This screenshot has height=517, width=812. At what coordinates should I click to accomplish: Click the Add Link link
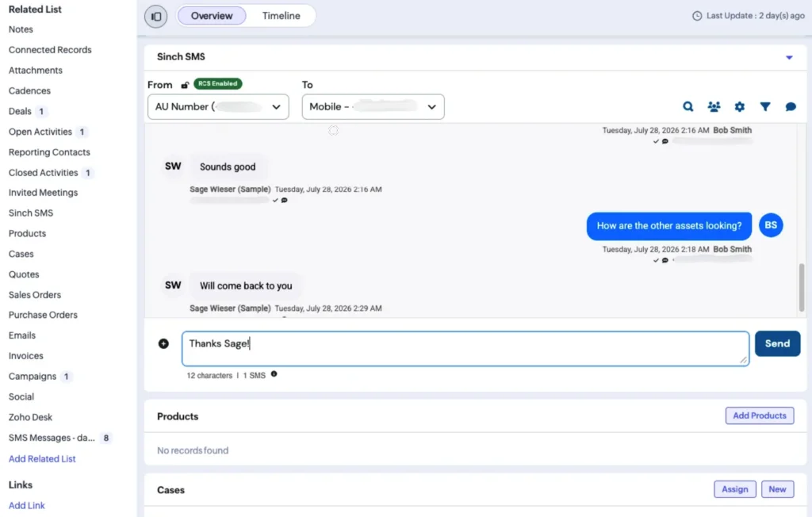pyautogui.click(x=26, y=505)
